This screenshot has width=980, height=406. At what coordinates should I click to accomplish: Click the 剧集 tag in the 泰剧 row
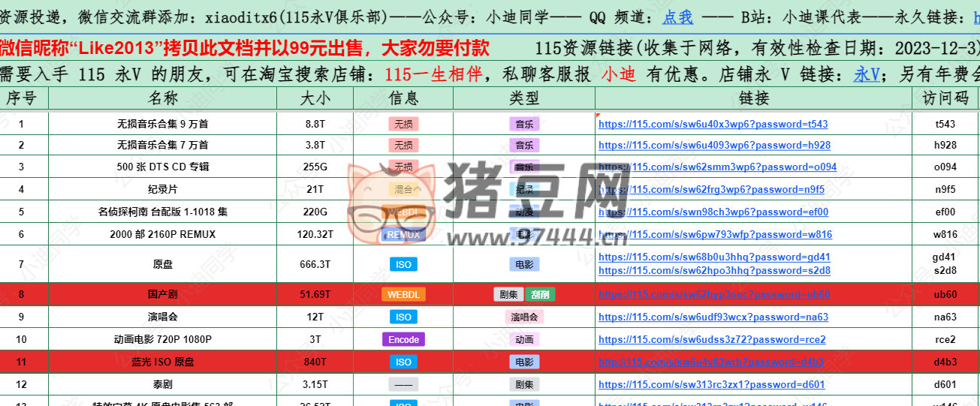click(x=524, y=385)
